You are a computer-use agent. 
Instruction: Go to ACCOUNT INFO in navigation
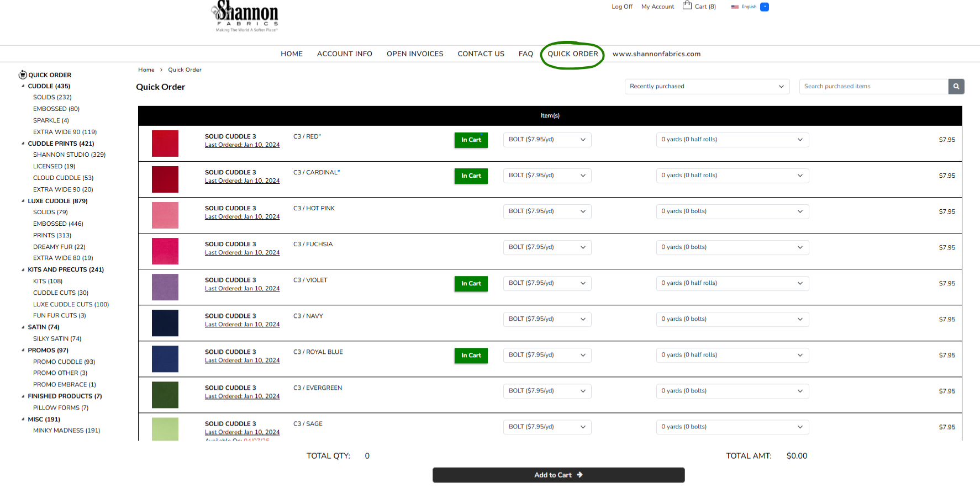click(x=344, y=54)
